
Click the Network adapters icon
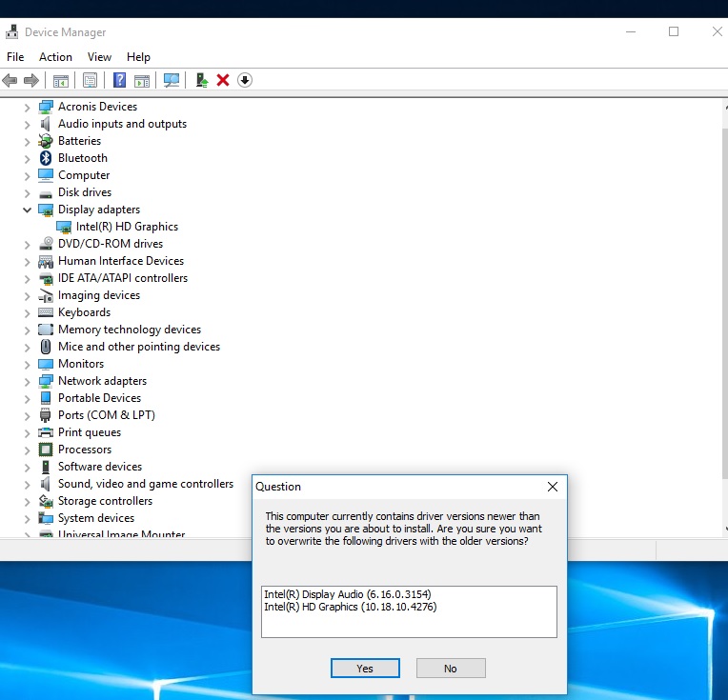[46, 381]
